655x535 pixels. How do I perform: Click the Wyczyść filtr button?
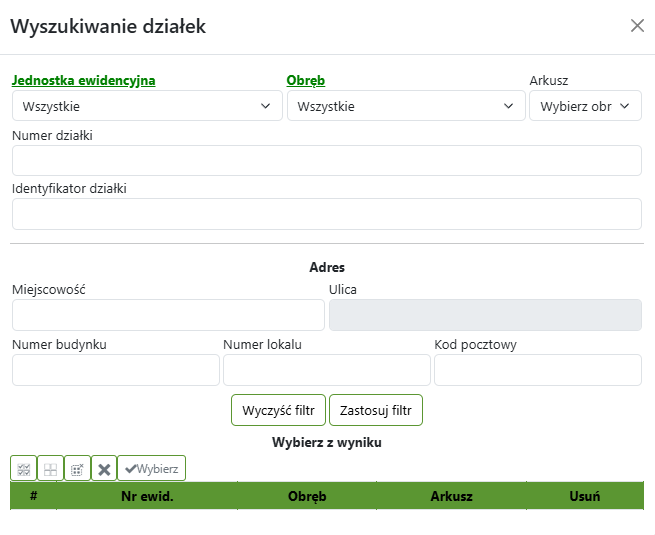point(278,410)
